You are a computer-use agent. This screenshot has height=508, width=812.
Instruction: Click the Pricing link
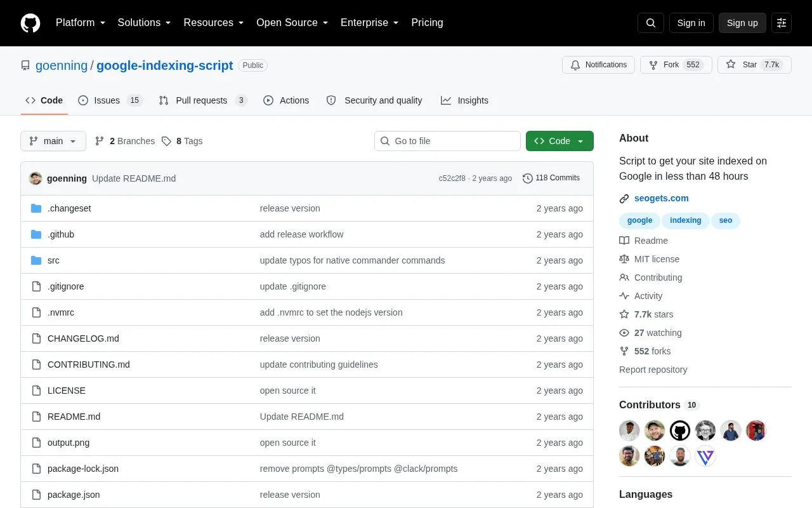point(427,23)
